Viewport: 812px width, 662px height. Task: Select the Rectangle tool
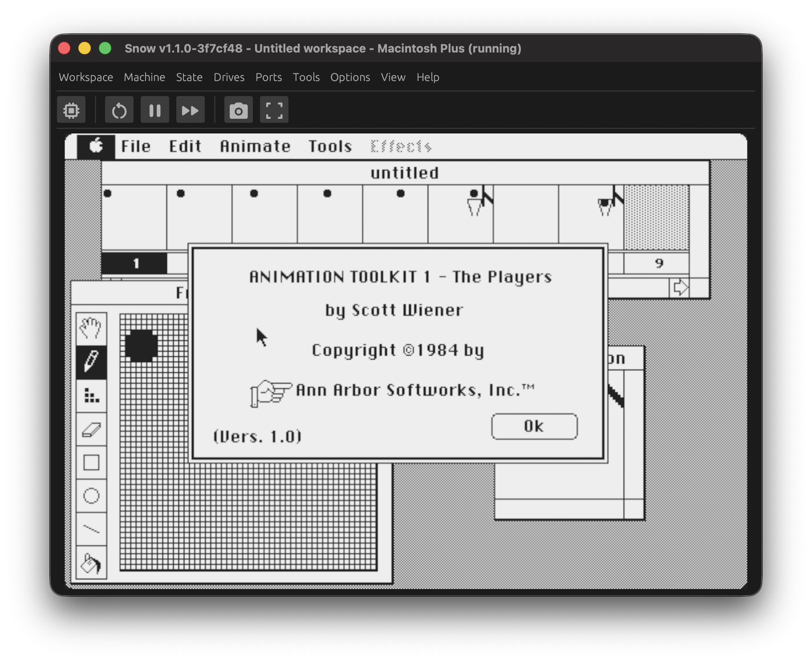pyautogui.click(x=91, y=463)
